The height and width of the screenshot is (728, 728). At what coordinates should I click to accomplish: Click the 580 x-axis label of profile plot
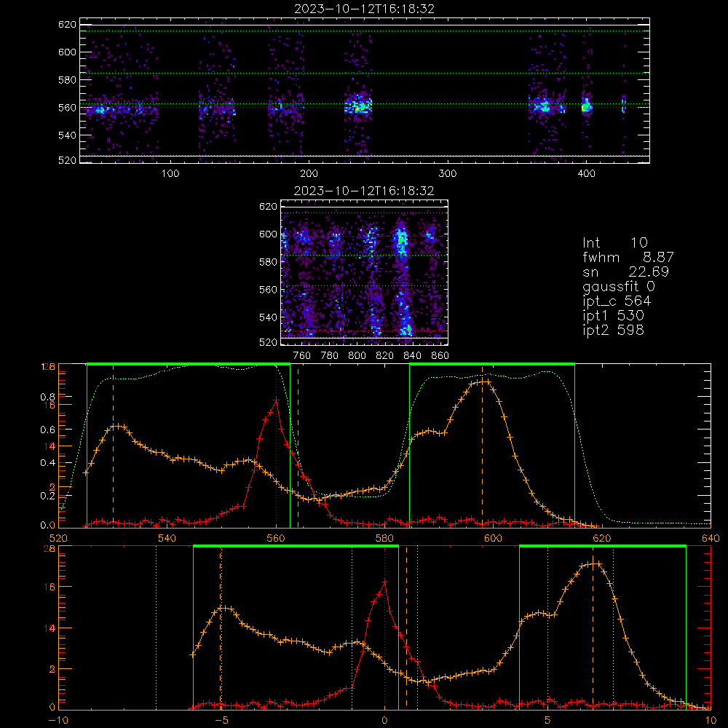[384, 539]
